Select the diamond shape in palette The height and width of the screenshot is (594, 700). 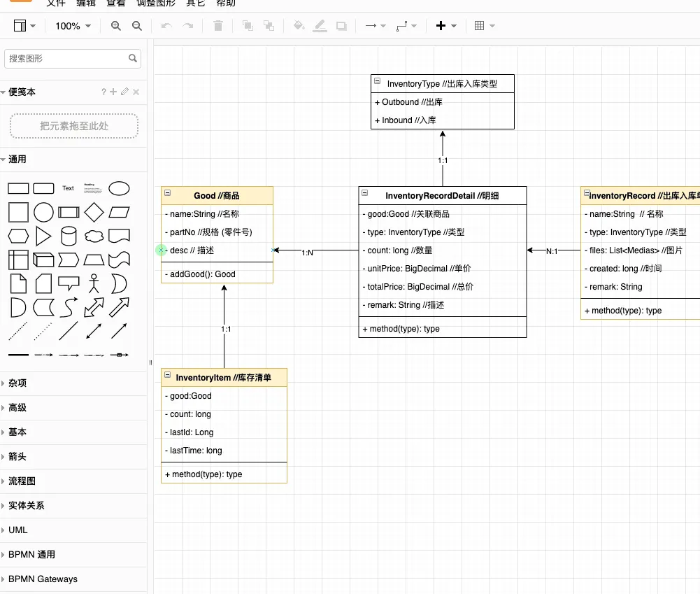(94, 212)
